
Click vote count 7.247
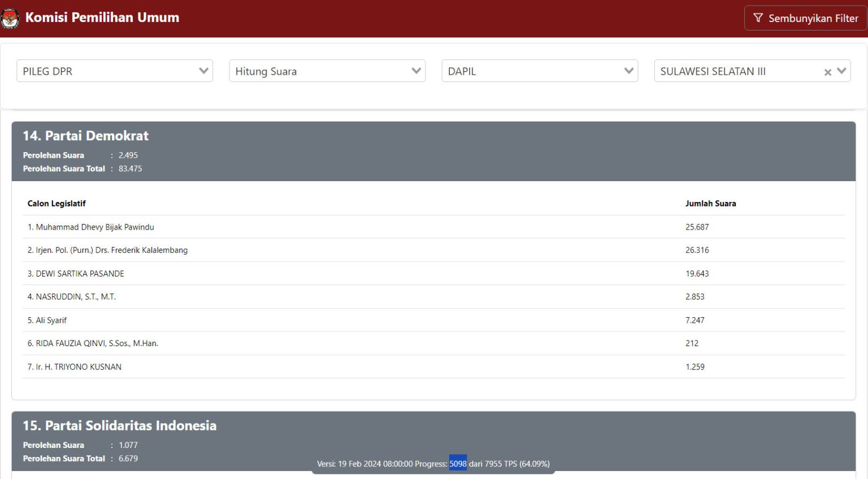(695, 320)
